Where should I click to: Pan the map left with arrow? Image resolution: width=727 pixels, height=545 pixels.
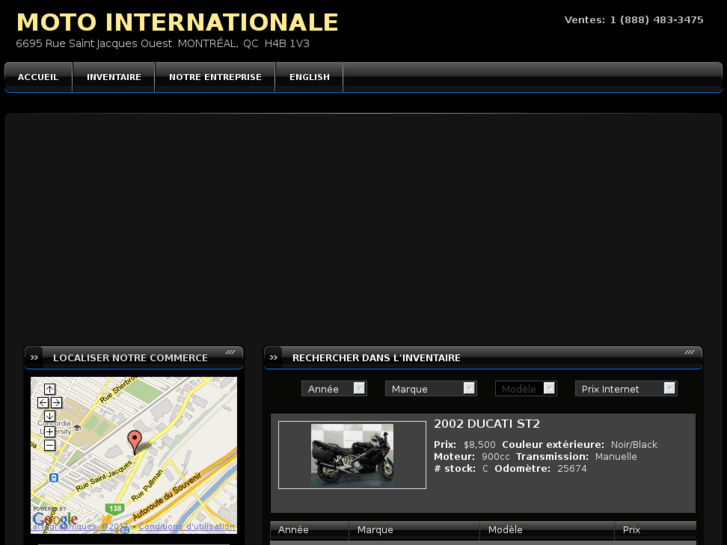[43, 403]
